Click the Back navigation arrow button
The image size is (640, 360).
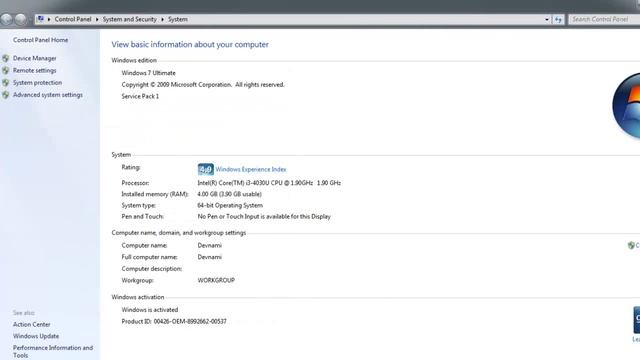click(7, 19)
